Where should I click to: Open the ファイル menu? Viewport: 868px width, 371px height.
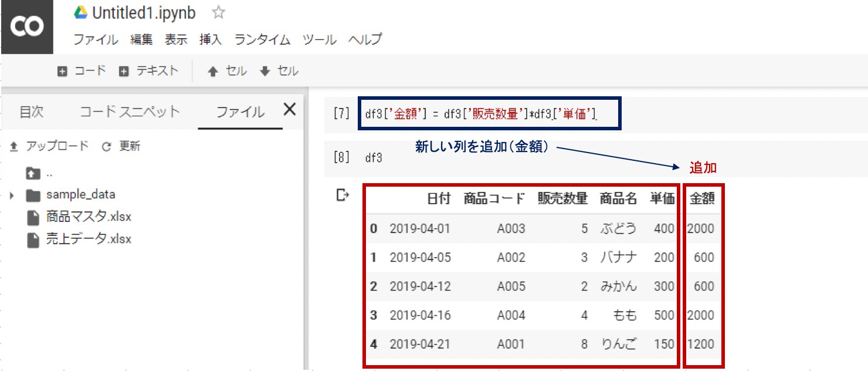tap(94, 39)
